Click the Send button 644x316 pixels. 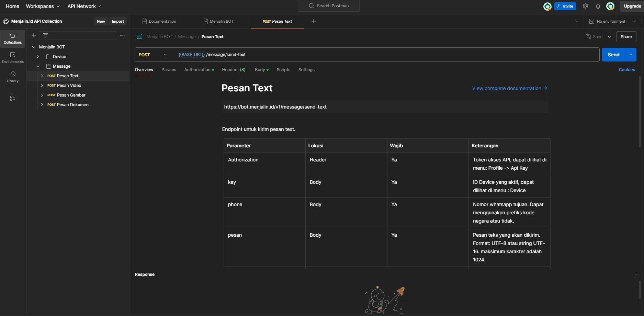tap(613, 55)
